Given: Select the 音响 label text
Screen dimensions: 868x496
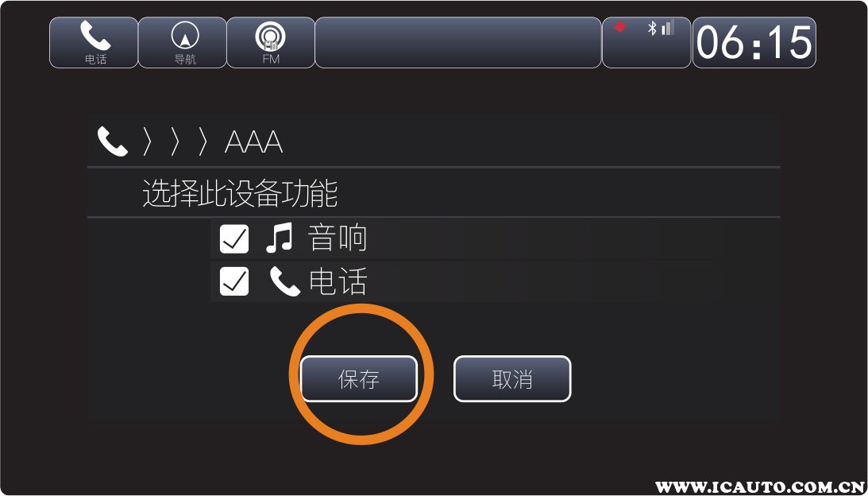Looking at the screenshot, I should tap(338, 239).
